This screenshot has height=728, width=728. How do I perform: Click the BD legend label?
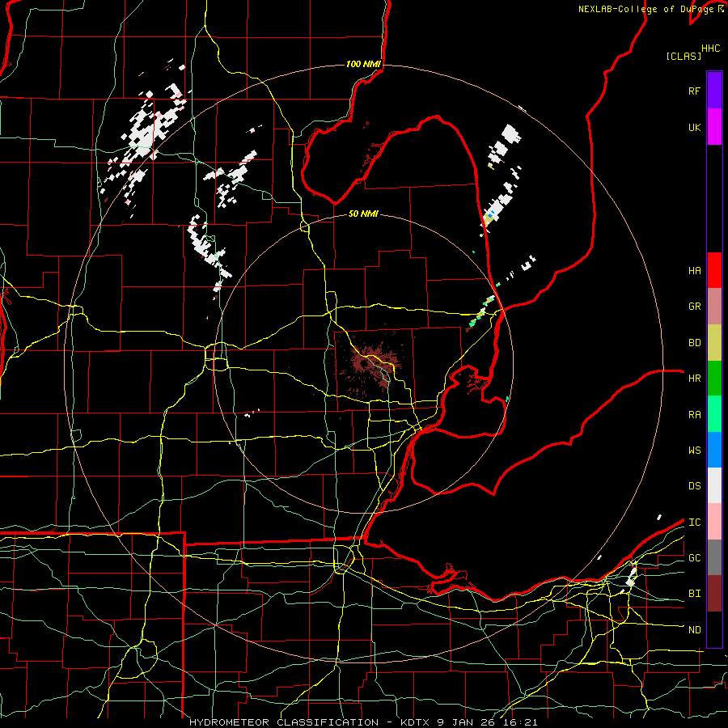694,343
